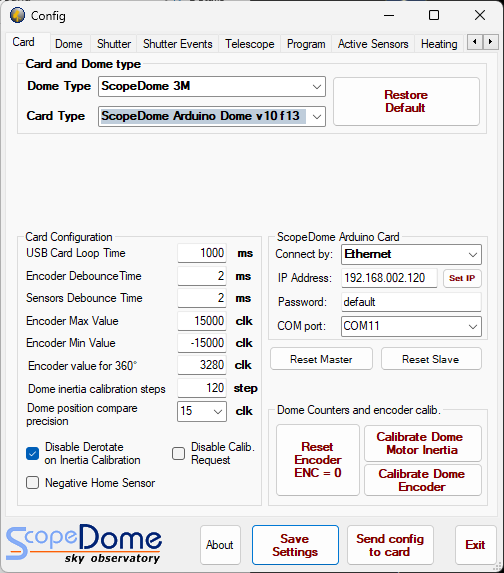Screen dimensions: 504x573
Task: Click the Sensors Debounce Time field
Action: [202, 298]
